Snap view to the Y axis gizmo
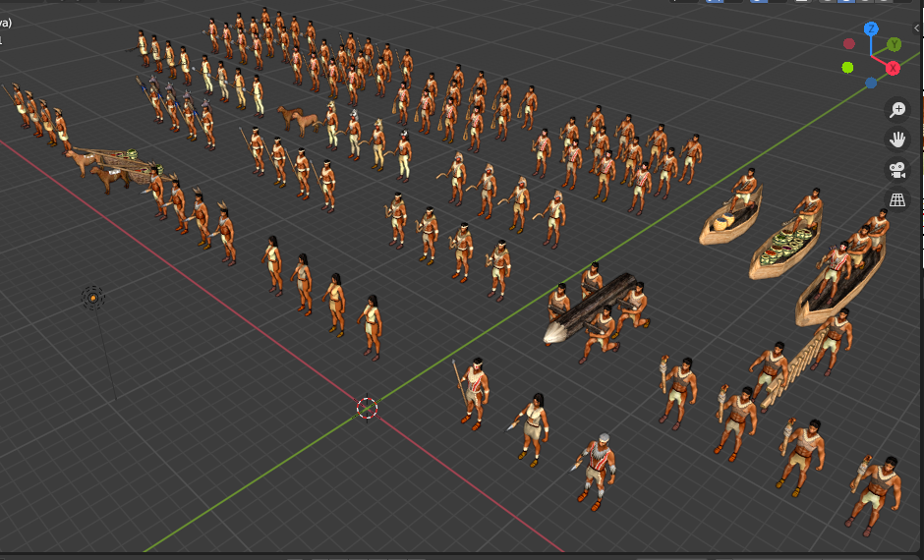 (x=894, y=44)
